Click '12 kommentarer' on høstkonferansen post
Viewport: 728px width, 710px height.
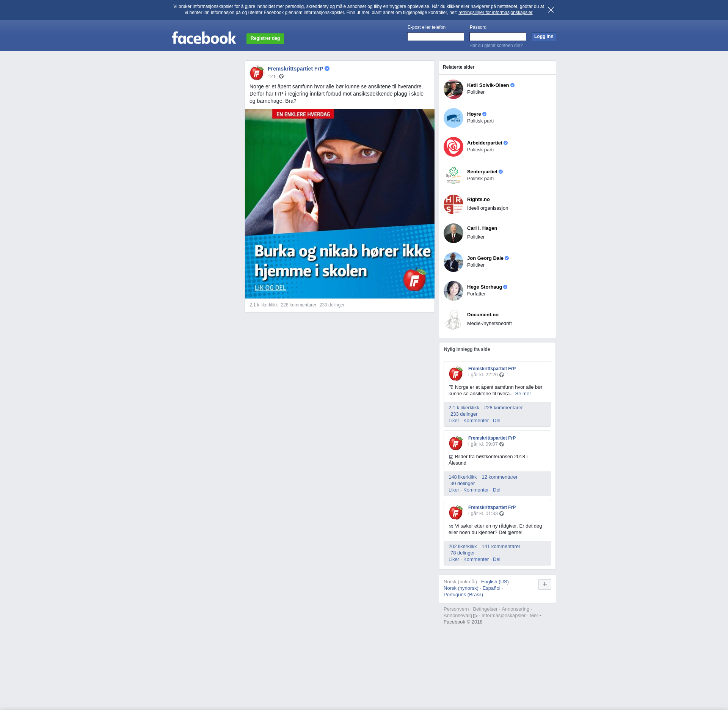click(499, 477)
